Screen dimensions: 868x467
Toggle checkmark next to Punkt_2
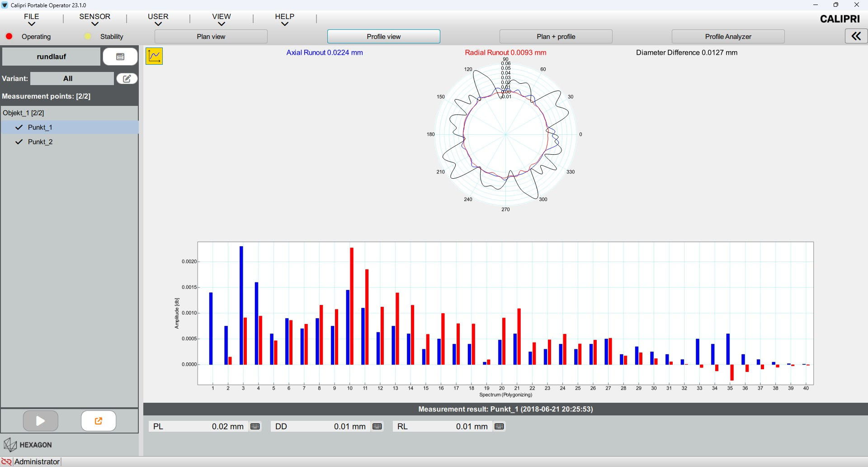(x=19, y=142)
